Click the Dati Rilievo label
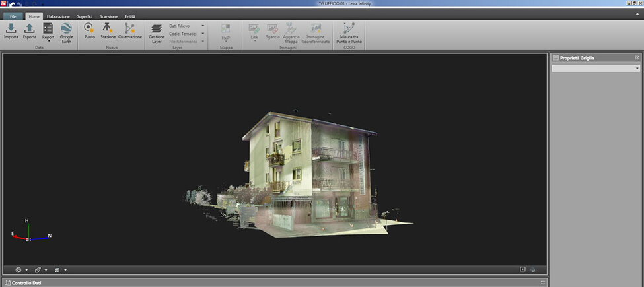The image size is (644, 287). (180, 26)
